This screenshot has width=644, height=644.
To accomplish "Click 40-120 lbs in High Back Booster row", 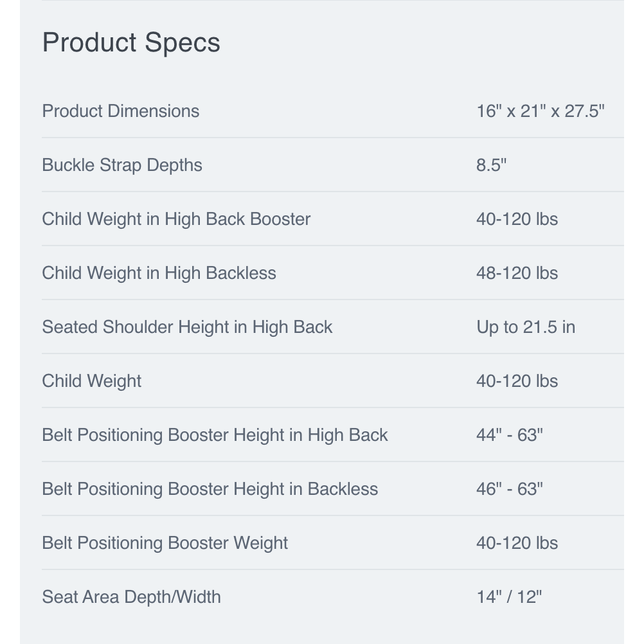I will click(x=517, y=219).
